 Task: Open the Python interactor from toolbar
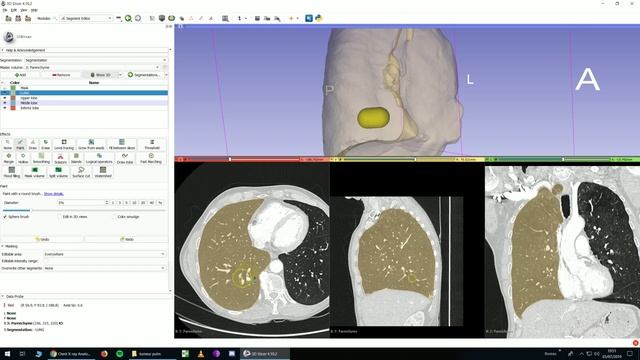pyautogui.click(x=319, y=18)
